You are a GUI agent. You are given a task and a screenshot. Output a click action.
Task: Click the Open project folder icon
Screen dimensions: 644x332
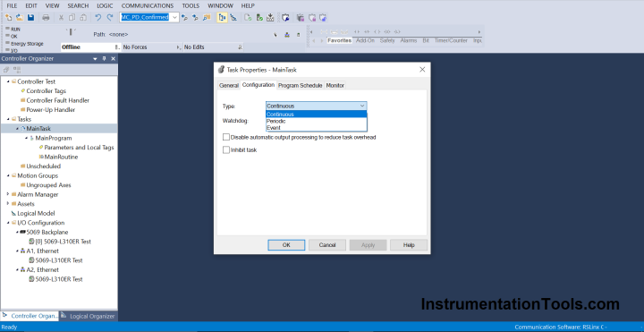pos(20,17)
